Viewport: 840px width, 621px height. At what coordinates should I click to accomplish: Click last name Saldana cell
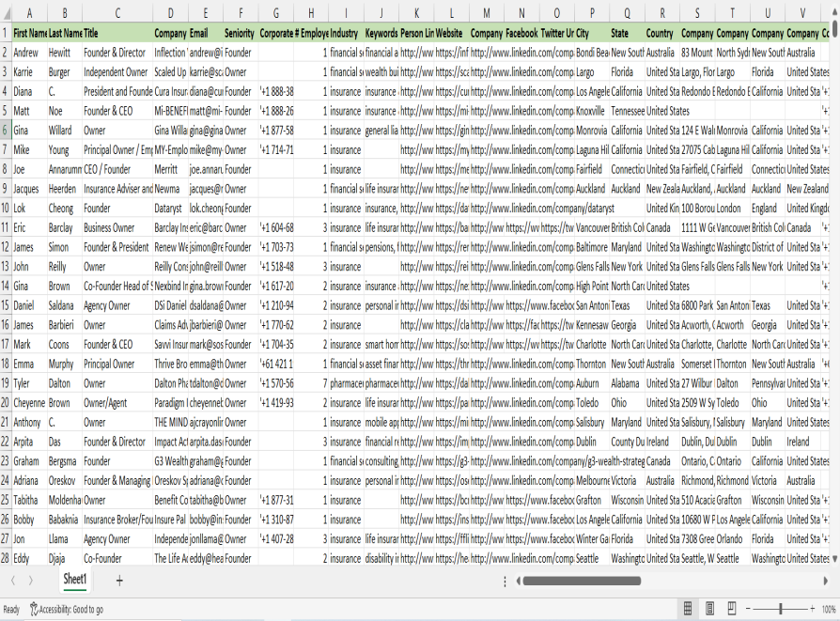[x=65, y=305]
